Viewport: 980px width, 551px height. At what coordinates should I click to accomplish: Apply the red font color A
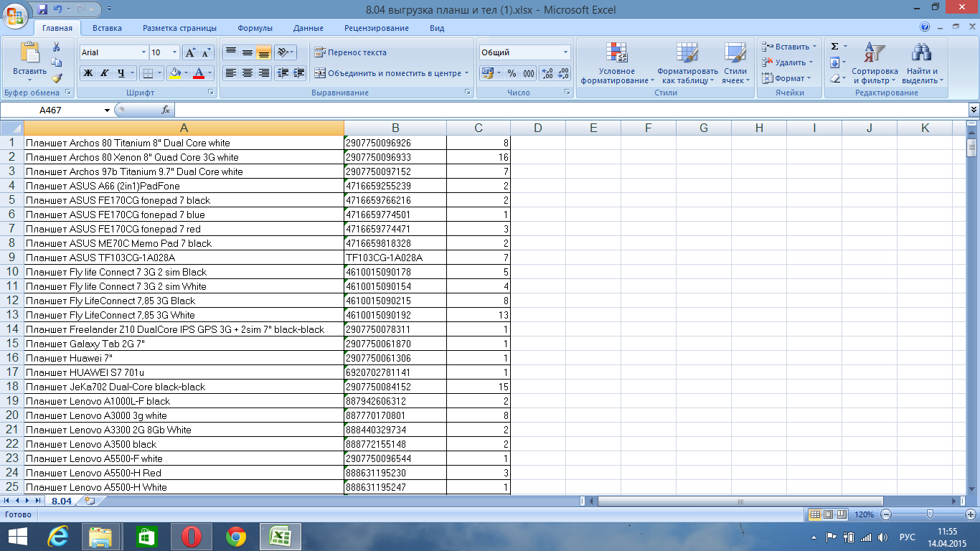point(199,73)
